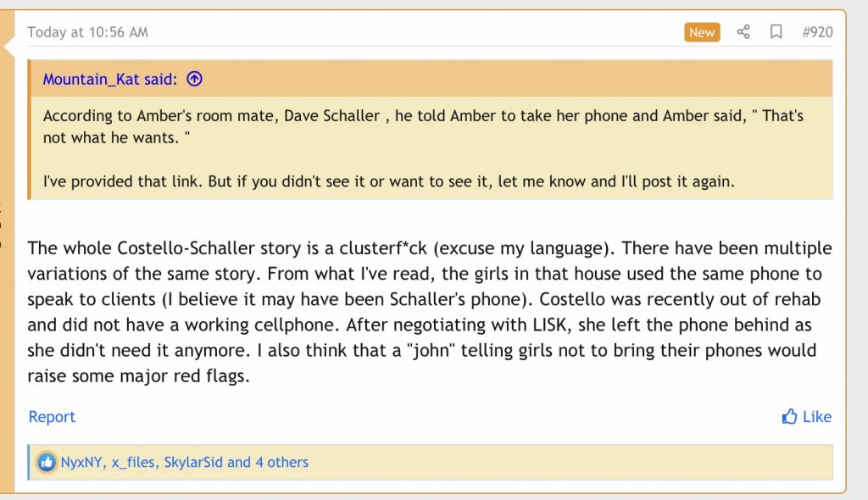Open the #920 post number permalink
This screenshot has height=500, width=868.
[817, 32]
